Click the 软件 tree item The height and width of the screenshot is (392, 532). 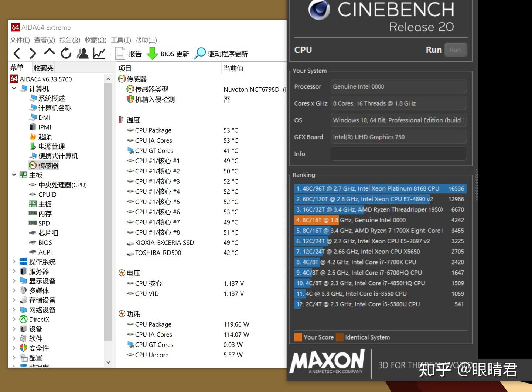coord(31,338)
